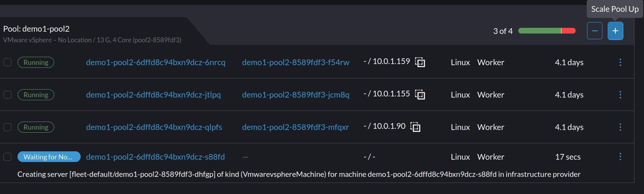Open actions menu for the jtlpq machine
Viewport: 644px width, 194px height.
pyautogui.click(x=620, y=95)
